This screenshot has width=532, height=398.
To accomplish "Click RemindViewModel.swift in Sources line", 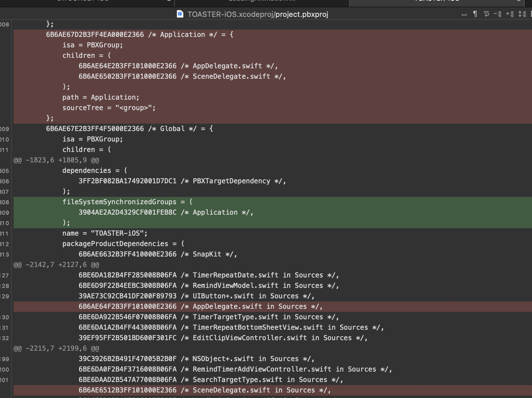I will click(273, 286).
